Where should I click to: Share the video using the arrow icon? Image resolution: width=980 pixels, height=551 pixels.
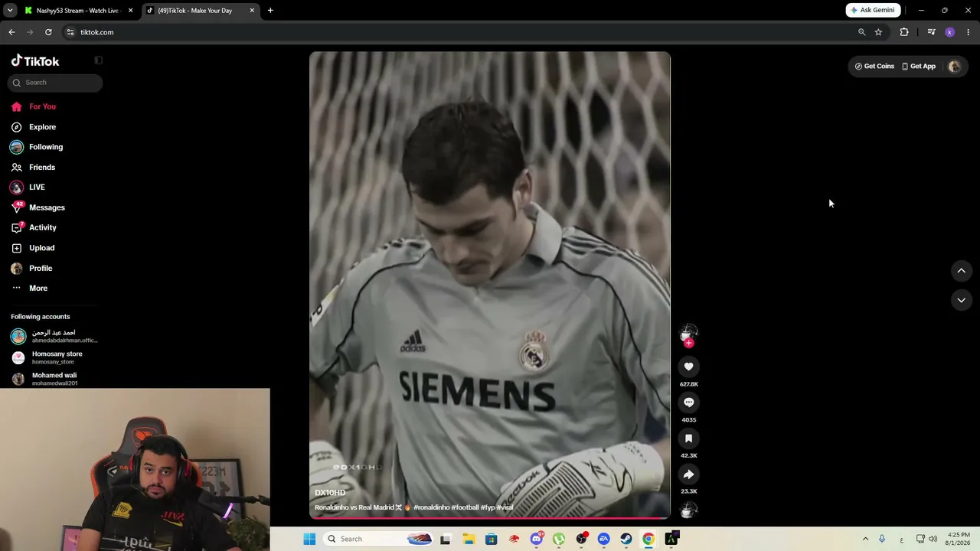[688, 474]
